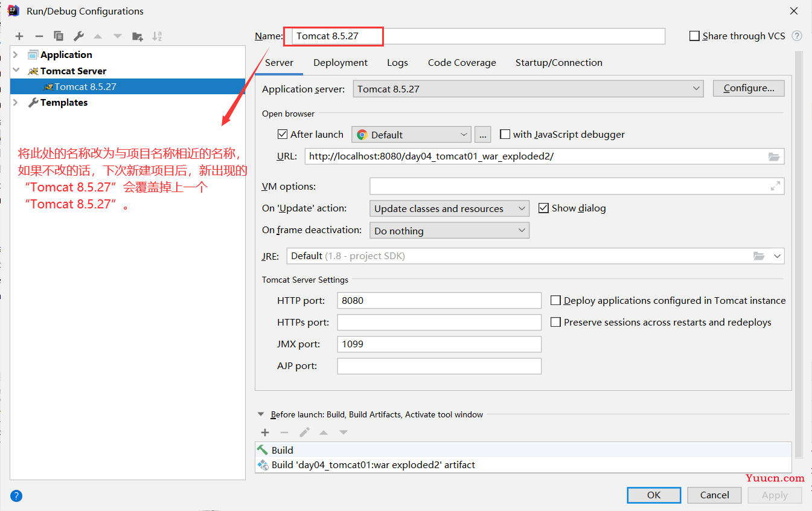The image size is (812, 511).
Task: Select the Build task row
Action: 523,450
